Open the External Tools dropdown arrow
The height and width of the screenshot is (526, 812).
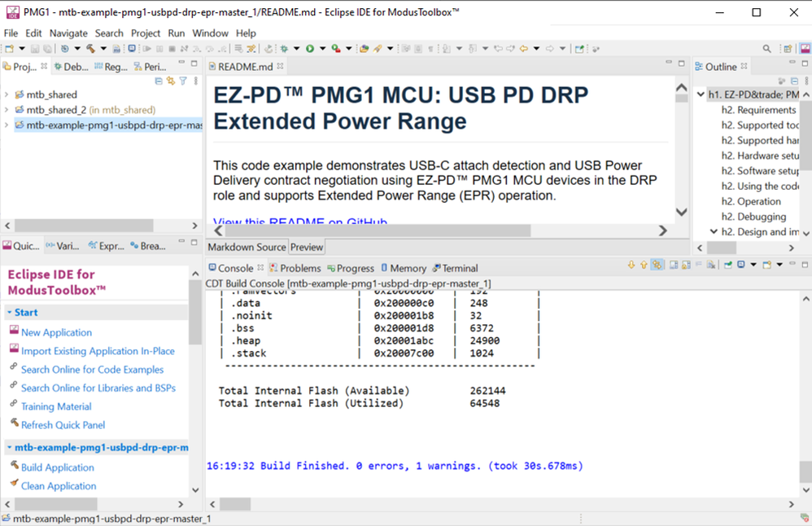(349, 49)
